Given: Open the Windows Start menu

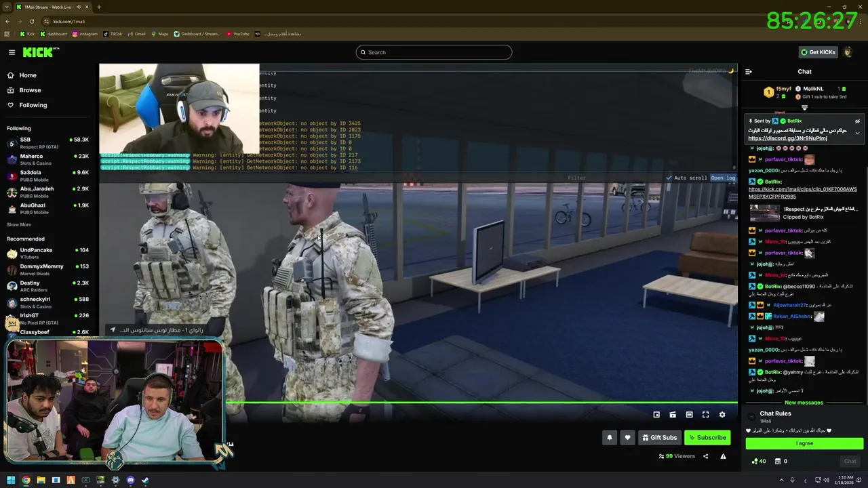Looking at the screenshot, I should (x=11, y=481).
